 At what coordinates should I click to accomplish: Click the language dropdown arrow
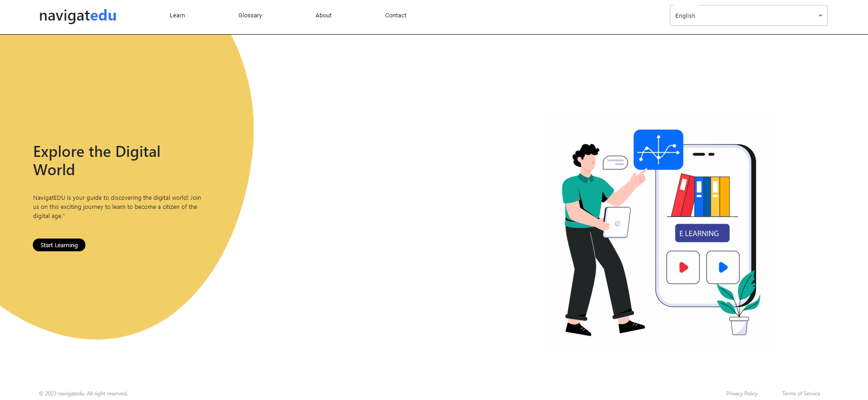820,16
